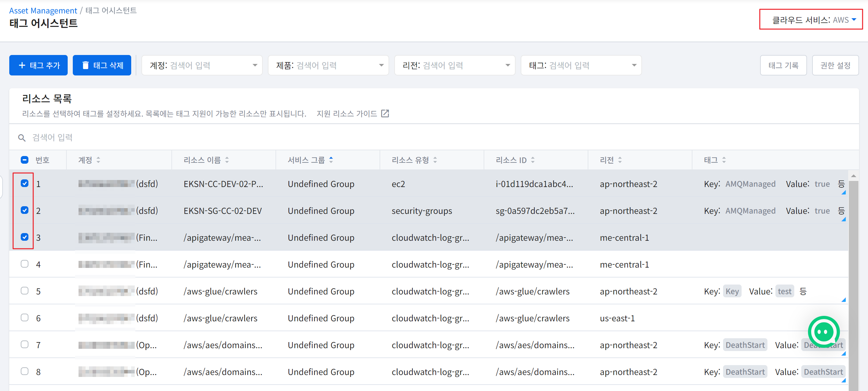Sort by 리소스 ID column sort icon
Screen dimensions: 868x391
[533, 160]
